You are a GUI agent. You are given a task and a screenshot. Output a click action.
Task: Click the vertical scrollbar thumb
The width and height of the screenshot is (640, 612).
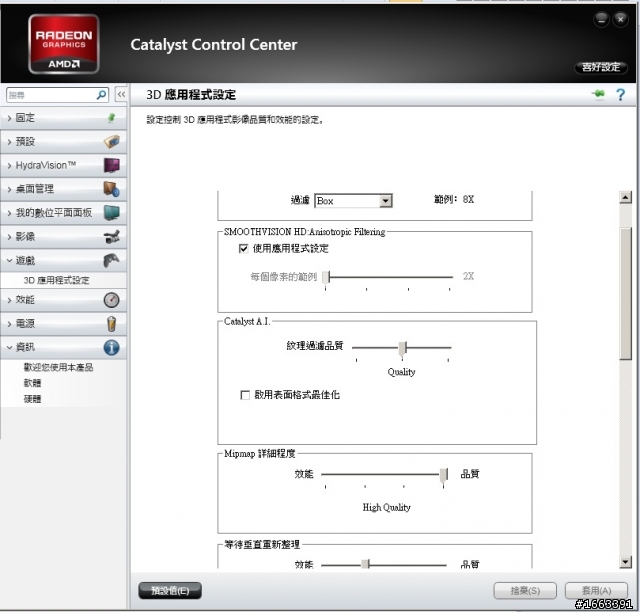(x=625, y=294)
